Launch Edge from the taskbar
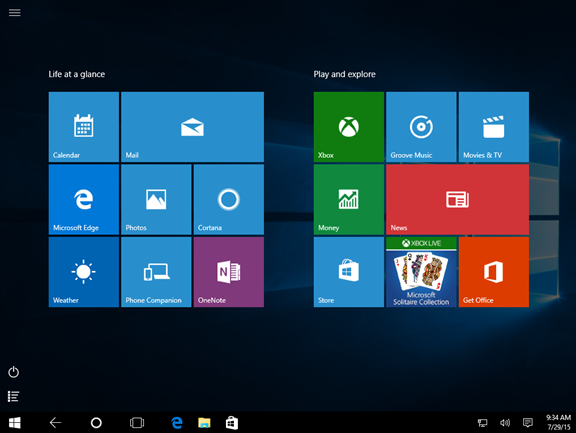 tap(177, 423)
